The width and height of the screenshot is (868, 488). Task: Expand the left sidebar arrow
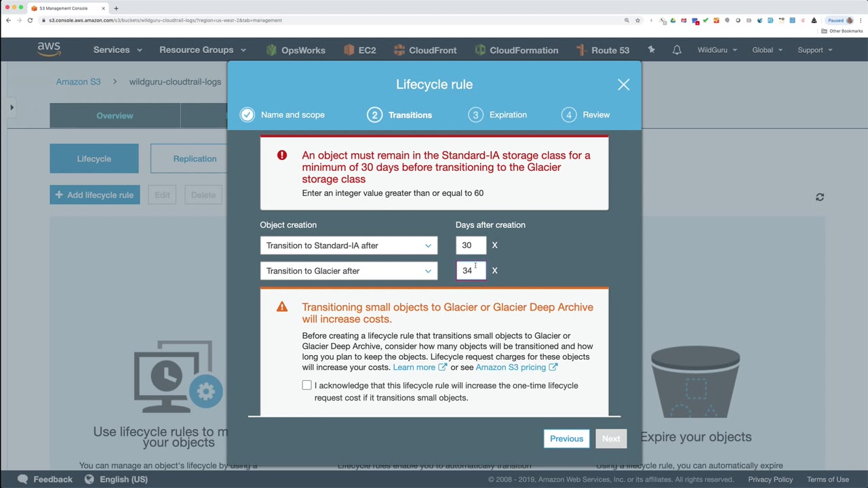click(12, 107)
